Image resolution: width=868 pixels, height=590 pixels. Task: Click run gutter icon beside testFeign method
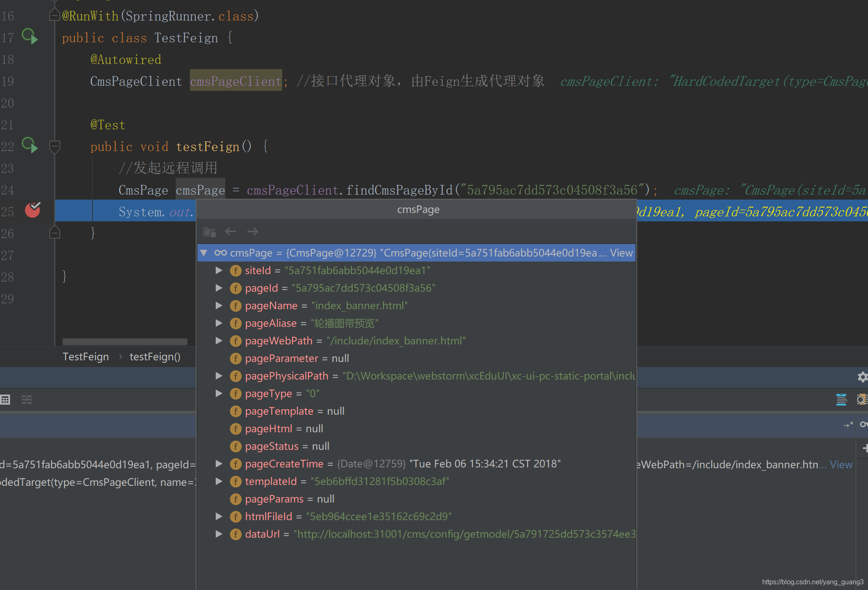tap(30, 145)
